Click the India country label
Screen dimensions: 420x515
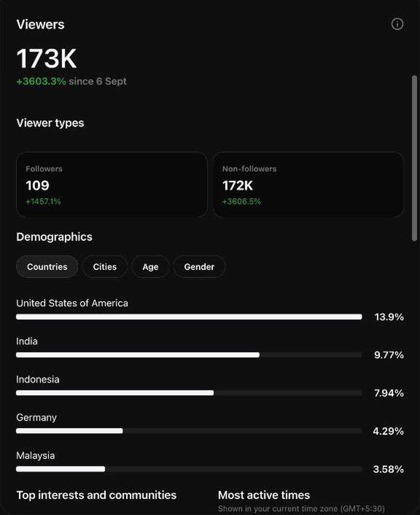point(27,341)
